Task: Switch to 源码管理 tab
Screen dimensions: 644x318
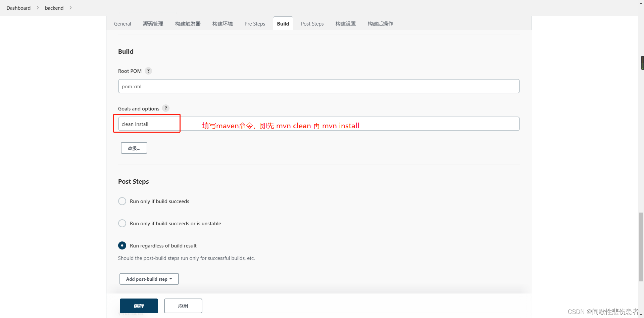Action: 153,24
